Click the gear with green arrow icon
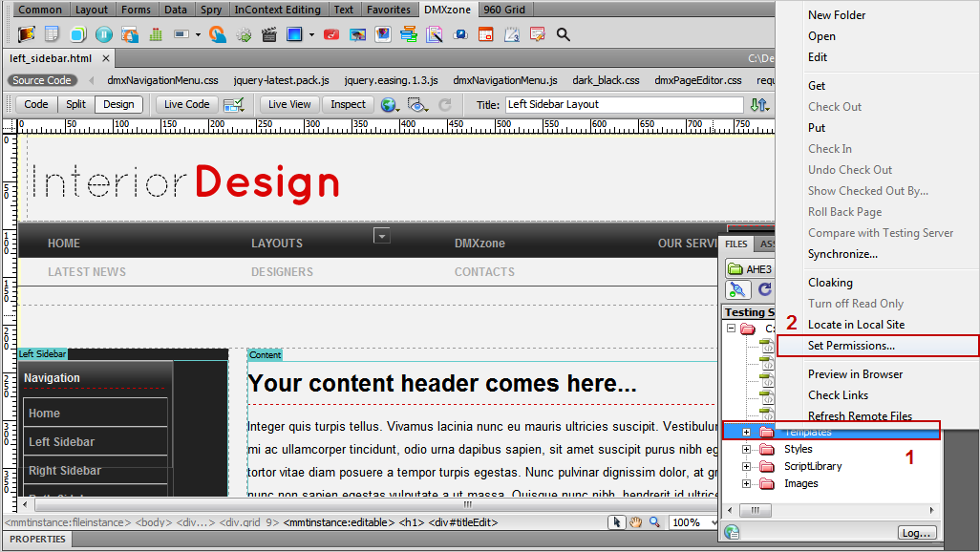980x552 pixels. click(244, 34)
